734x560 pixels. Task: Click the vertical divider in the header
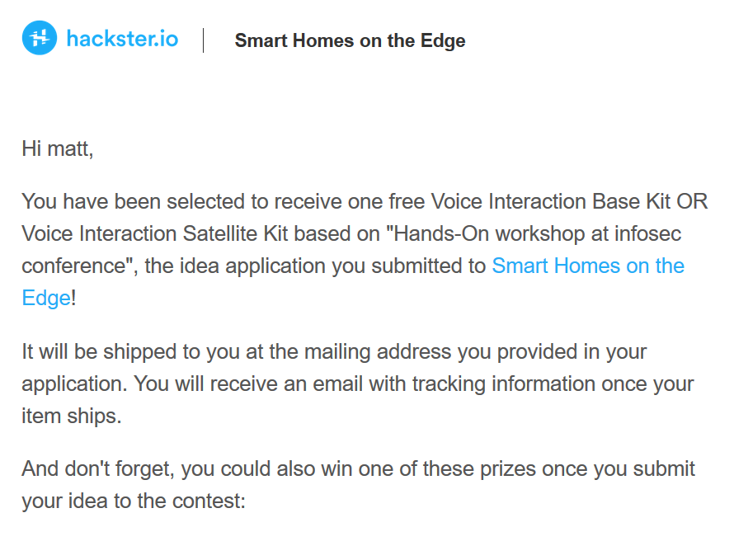tap(203, 40)
